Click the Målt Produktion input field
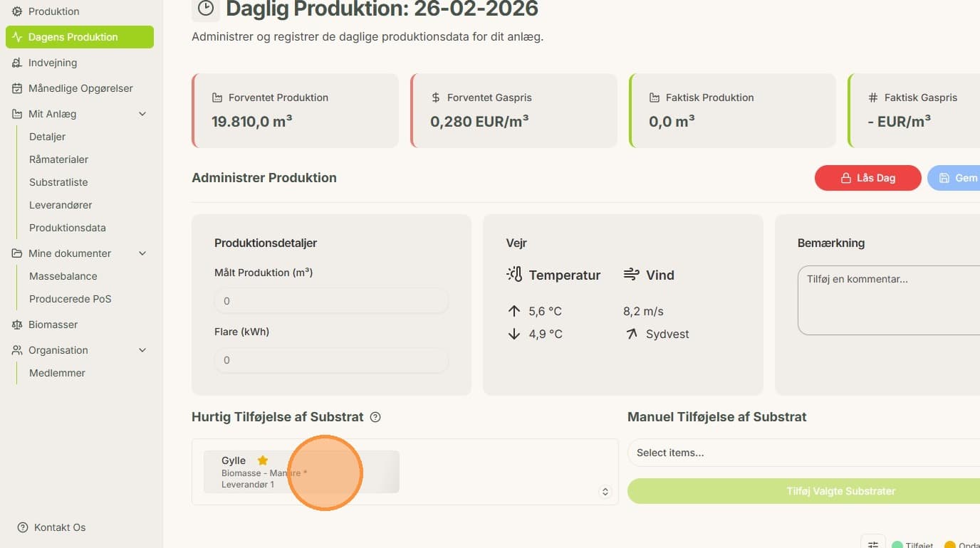 click(331, 301)
